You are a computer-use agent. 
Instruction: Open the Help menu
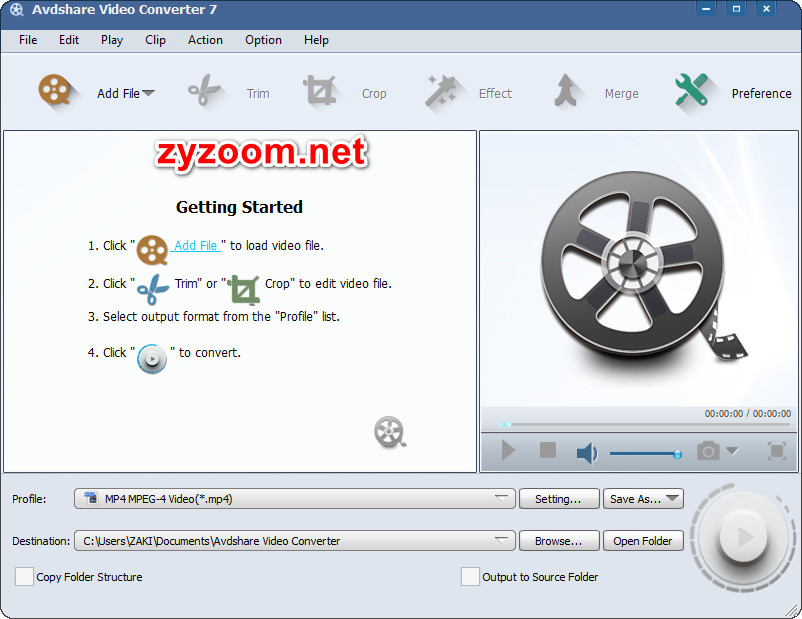click(x=316, y=40)
